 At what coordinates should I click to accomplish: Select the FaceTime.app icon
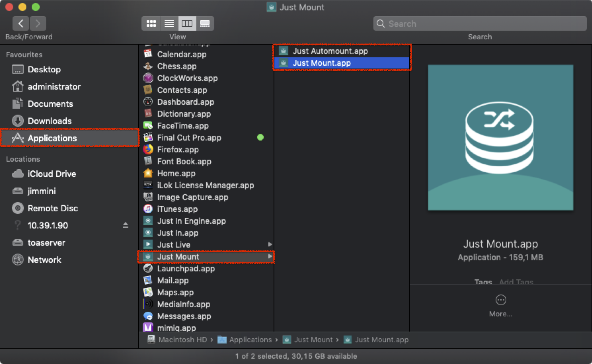coord(148,126)
